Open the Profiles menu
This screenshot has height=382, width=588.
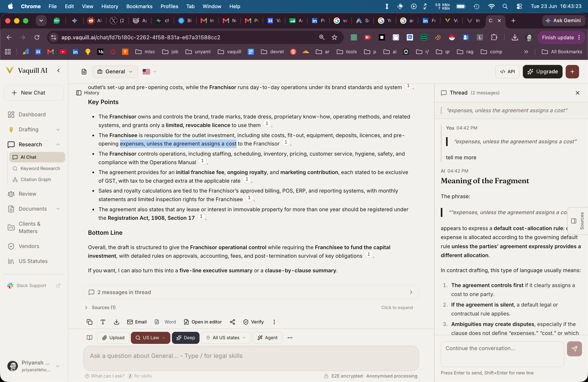coord(169,6)
